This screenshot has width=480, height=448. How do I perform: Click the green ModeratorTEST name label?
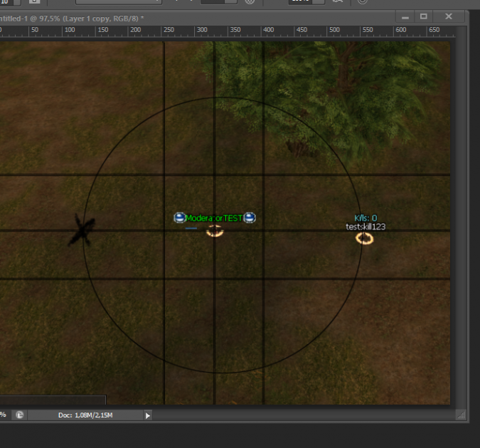[215, 218]
